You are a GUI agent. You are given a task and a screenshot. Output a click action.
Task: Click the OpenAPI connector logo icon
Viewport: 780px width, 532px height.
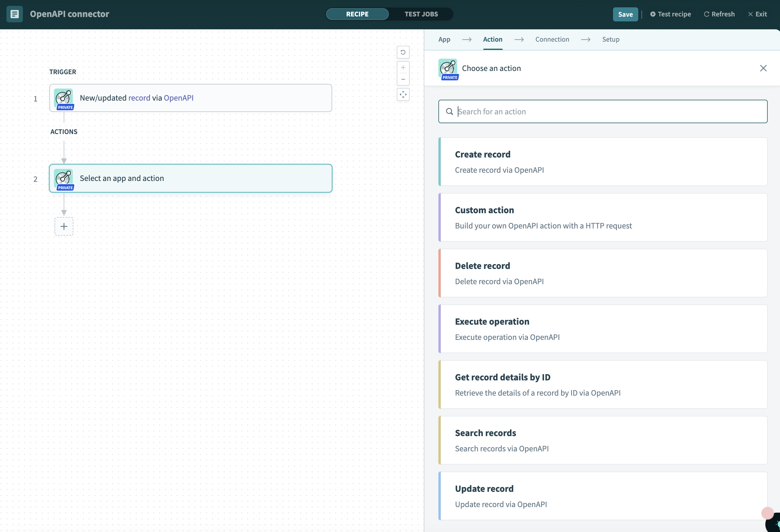(x=14, y=14)
